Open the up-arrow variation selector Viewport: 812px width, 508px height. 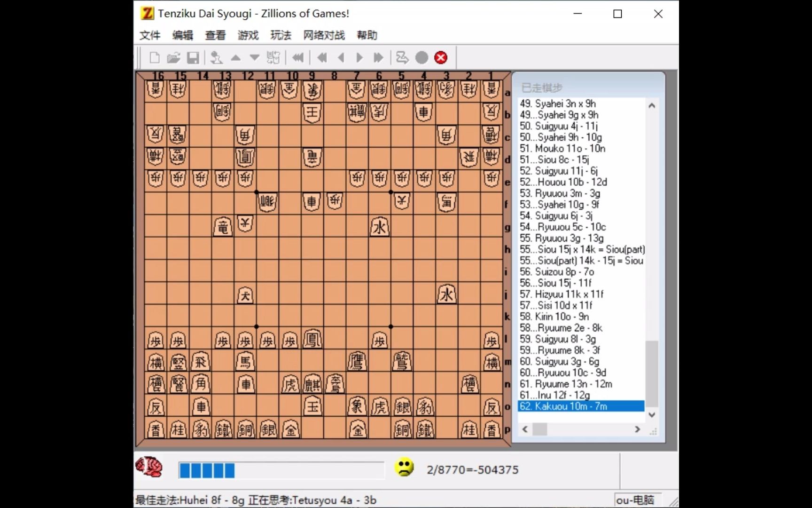(235, 57)
